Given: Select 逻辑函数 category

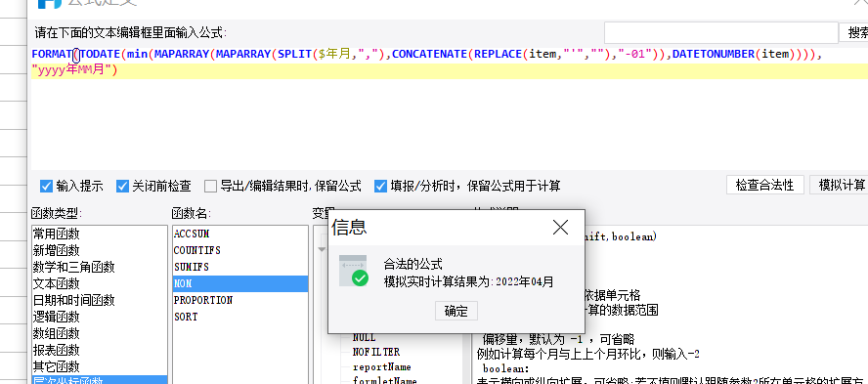Looking at the screenshot, I should (100, 317).
